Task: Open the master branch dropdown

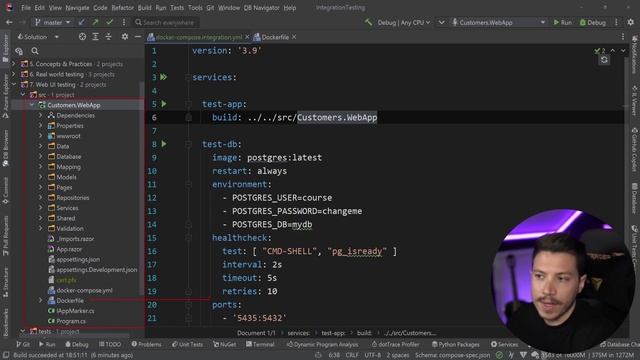Action: (53, 22)
